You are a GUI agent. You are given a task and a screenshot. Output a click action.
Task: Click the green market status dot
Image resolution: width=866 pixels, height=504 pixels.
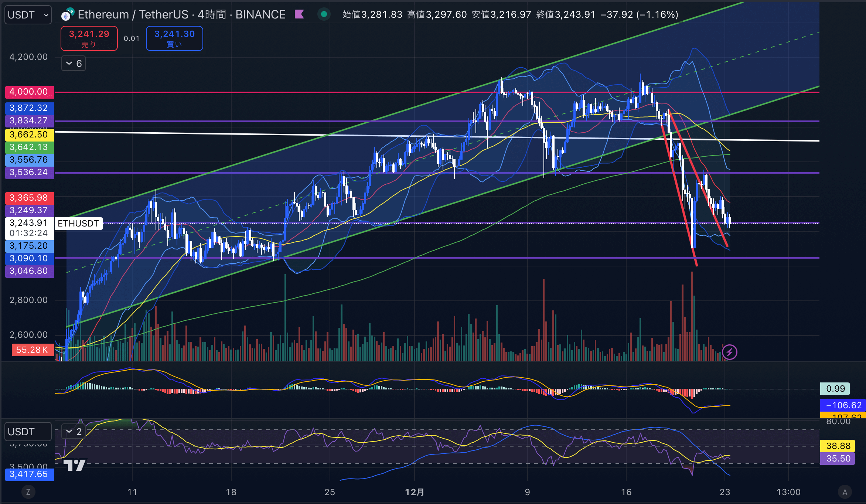[x=324, y=14]
